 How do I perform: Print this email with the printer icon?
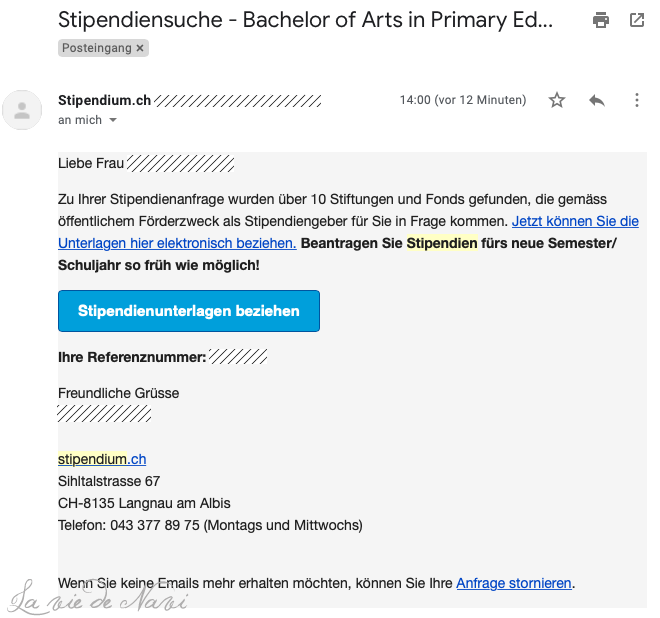601,20
